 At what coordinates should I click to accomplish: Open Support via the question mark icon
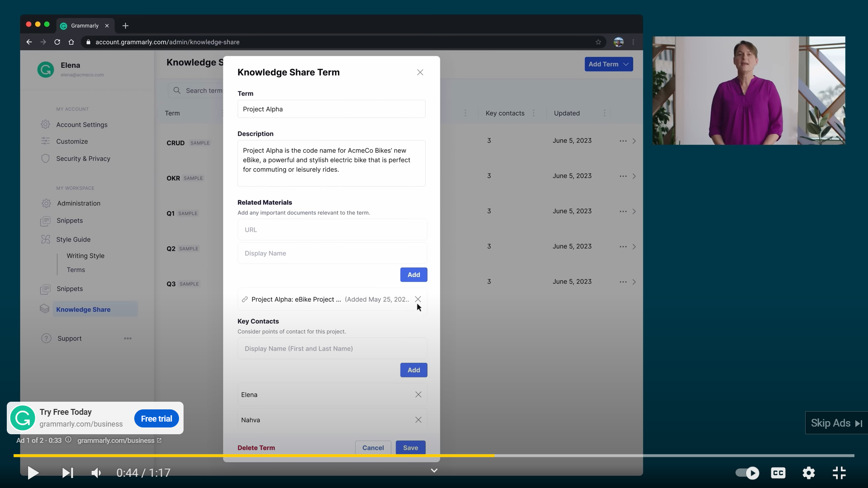(x=46, y=338)
